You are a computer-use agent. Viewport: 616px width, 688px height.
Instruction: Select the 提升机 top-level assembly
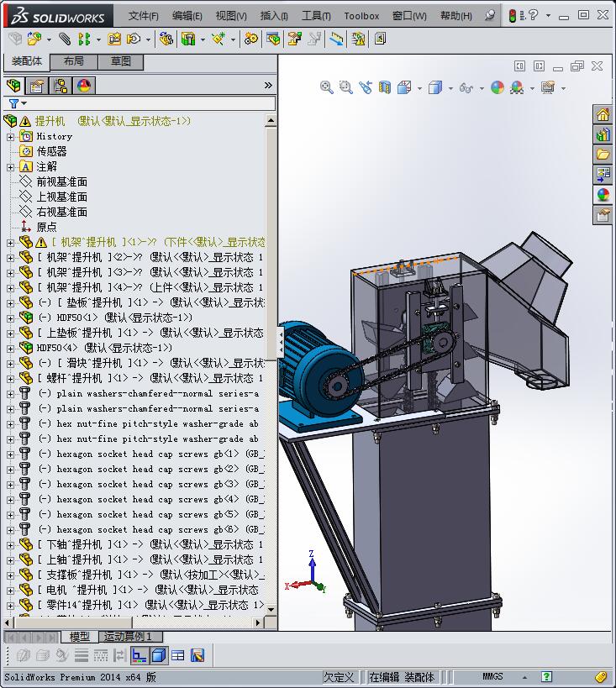[x=50, y=122]
